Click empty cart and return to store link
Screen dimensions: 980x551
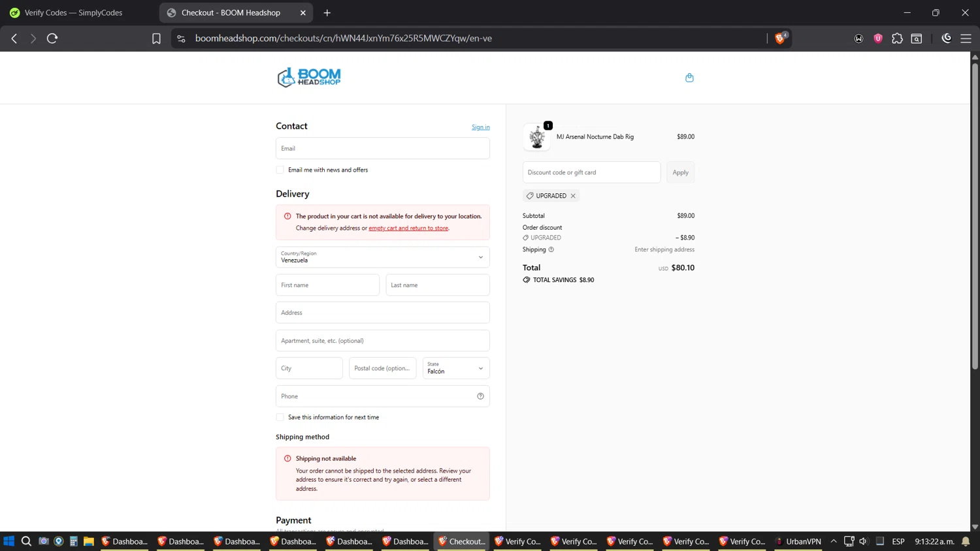point(408,228)
